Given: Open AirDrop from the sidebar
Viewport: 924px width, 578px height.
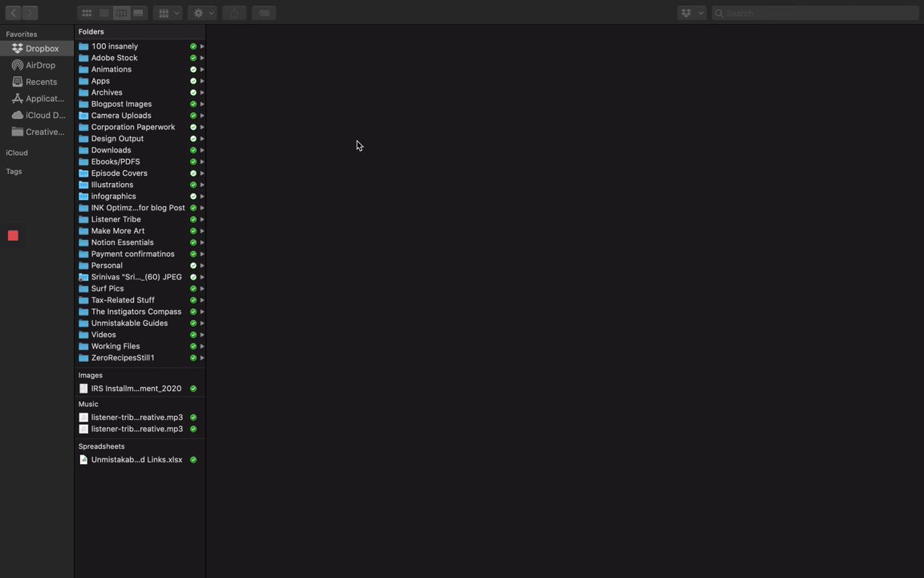Looking at the screenshot, I should [37, 65].
